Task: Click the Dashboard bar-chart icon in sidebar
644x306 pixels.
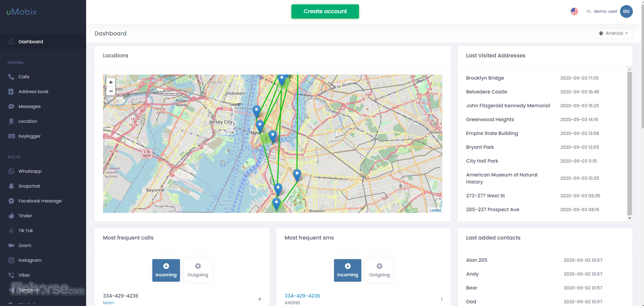Action: pos(11,42)
